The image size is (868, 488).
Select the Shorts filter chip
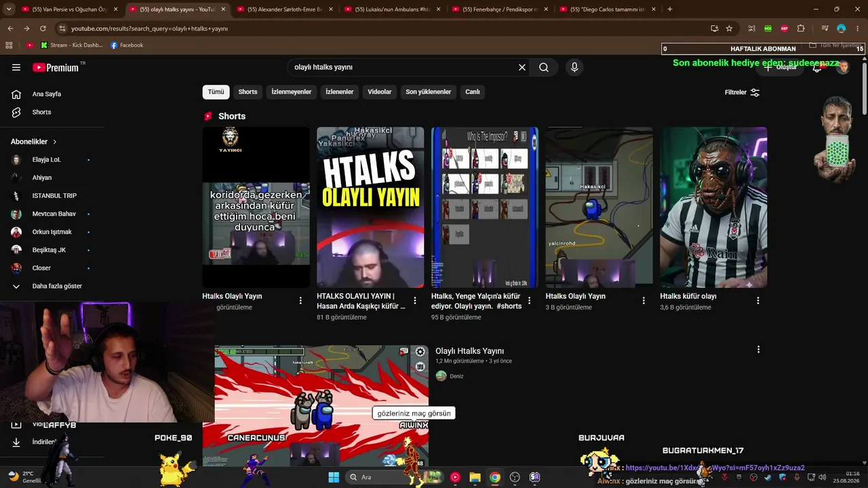(x=248, y=92)
